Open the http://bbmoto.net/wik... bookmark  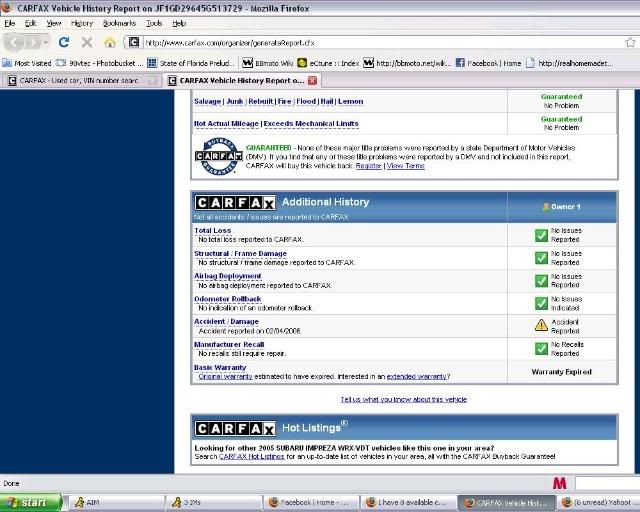pyautogui.click(x=407, y=63)
